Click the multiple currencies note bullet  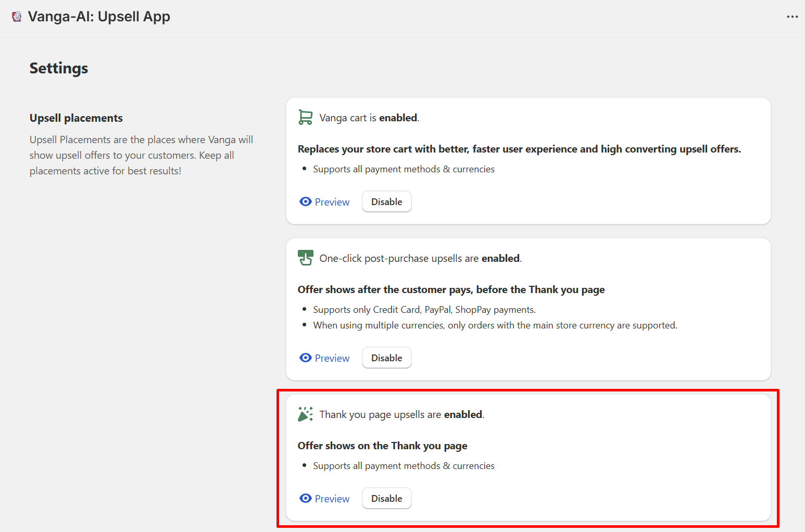[495, 325]
